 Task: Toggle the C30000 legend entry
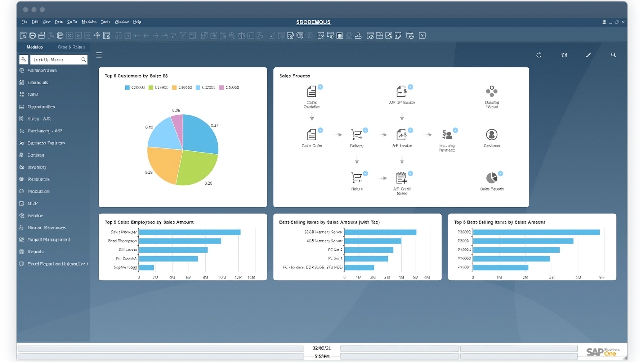tap(182, 87)
